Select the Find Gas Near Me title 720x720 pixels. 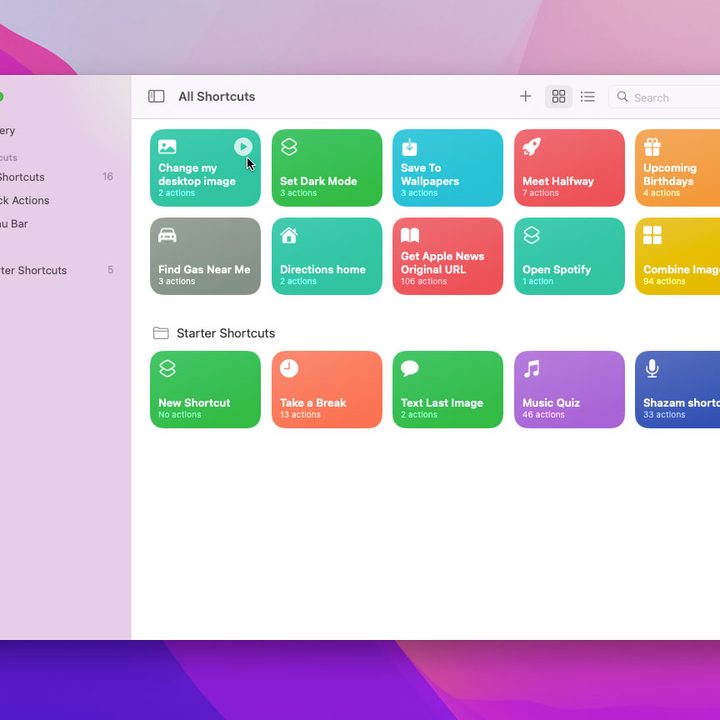click(x=204, y=270)
